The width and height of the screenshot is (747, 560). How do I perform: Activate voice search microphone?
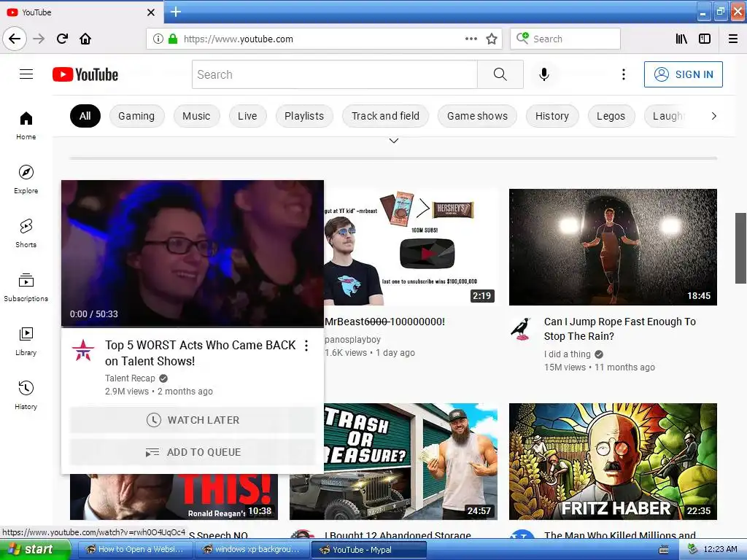[544, 74]
